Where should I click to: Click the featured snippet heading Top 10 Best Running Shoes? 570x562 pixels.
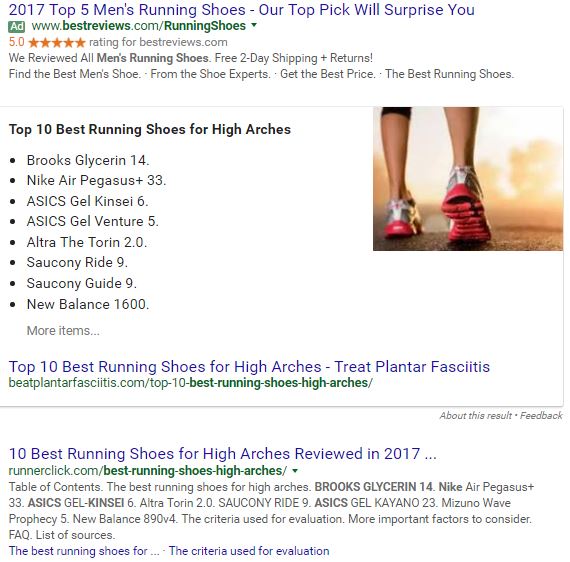pos(150,129)
